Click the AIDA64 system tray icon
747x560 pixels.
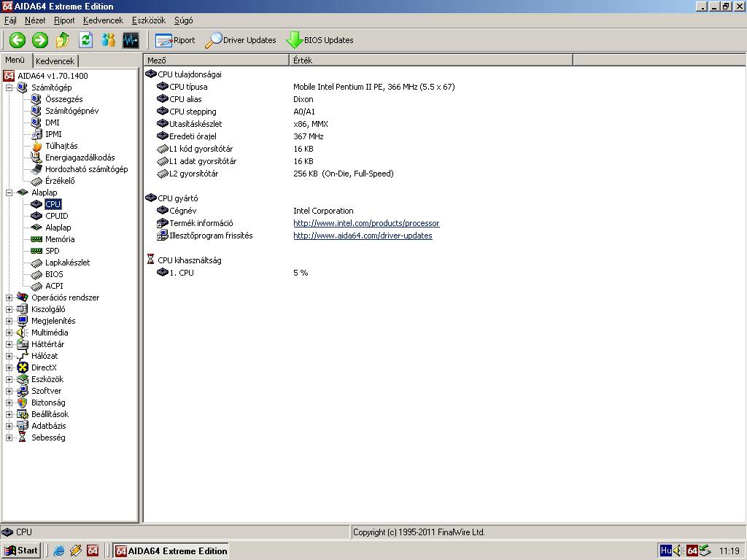(692, 551)
